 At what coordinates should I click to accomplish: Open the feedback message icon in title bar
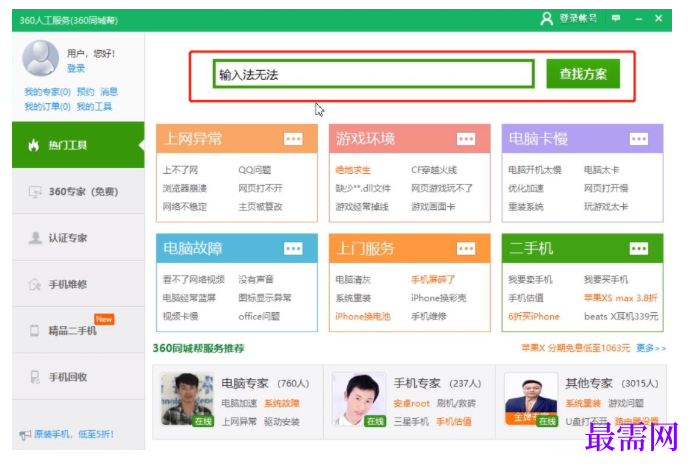[x=616, y=18]
